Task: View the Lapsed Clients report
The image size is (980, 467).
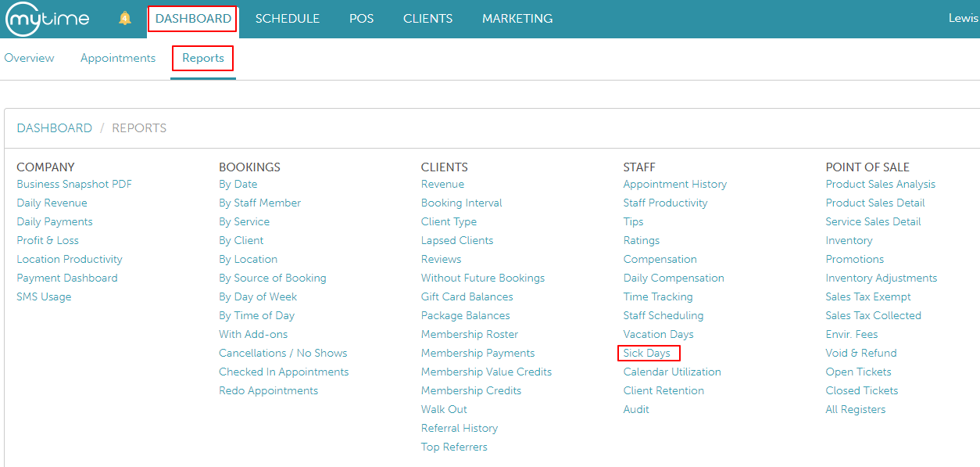Action: 457,241
